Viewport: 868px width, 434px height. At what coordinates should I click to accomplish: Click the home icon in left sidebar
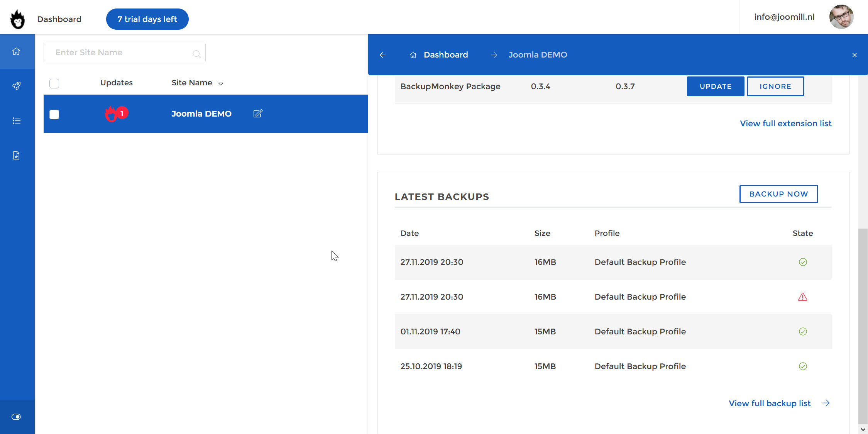pyautogui.click(x=16, y=51)
